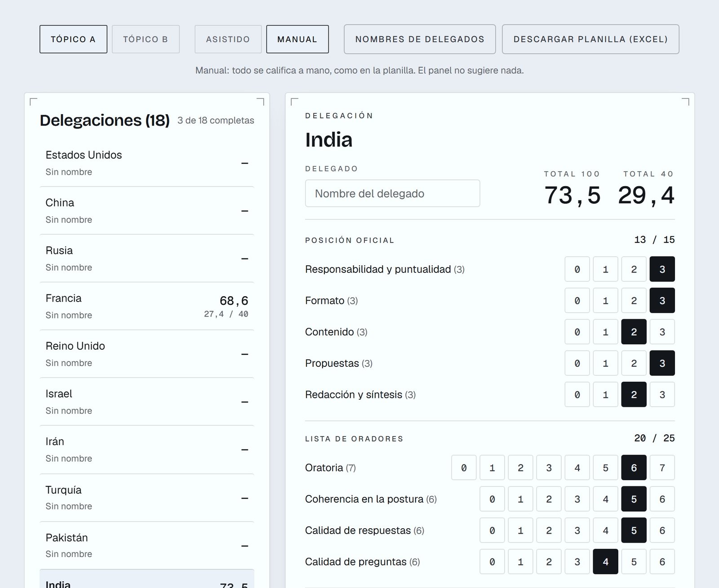719x588 pixels.
Task: Choose 0 for Oratoria
Action: point(464,468)
